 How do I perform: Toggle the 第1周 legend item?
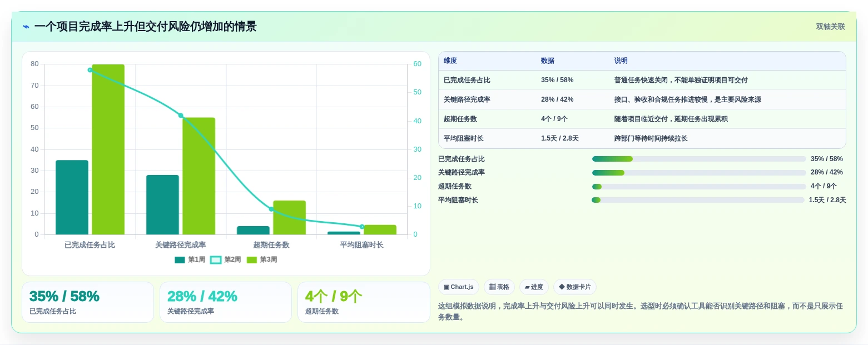(190, 259)
